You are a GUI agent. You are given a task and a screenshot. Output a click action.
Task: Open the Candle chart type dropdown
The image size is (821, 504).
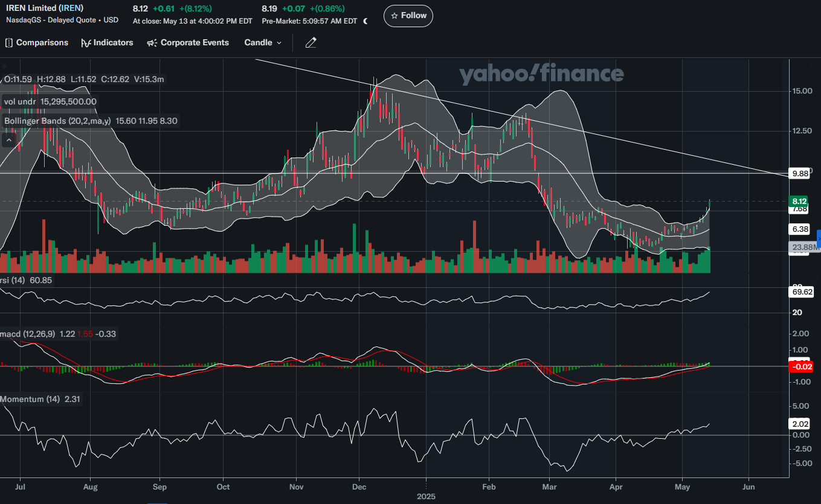(263, 43)
